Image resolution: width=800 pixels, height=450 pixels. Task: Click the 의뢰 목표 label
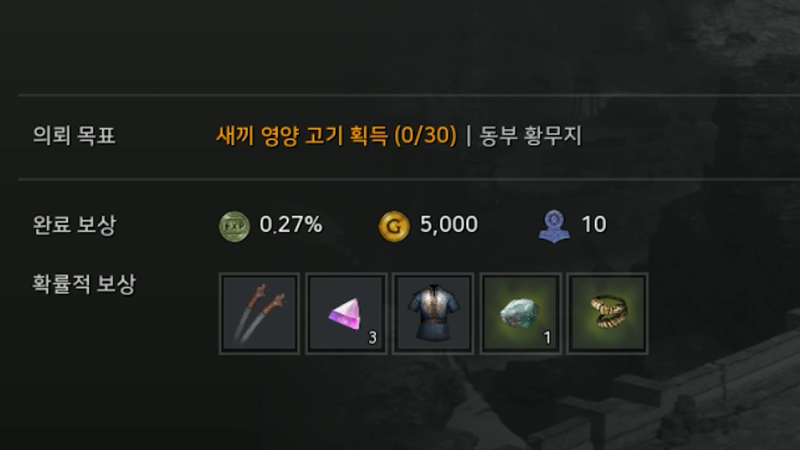pos(74,136)
